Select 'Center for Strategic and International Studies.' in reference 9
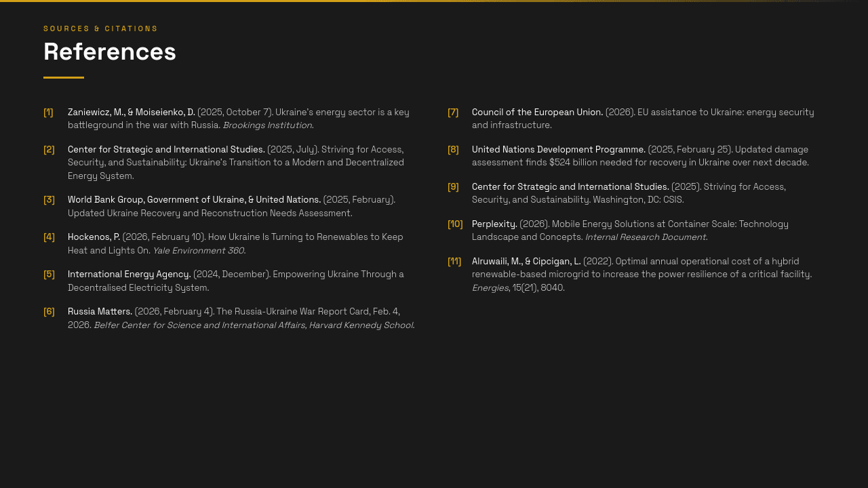This screenshot has width=868, height=488. [x=570, y=187]
